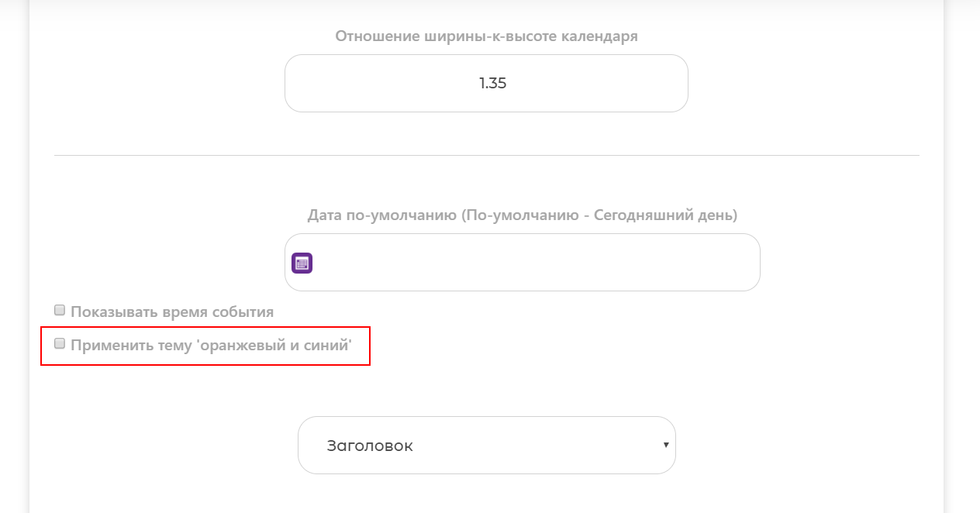Focus the default date input field
980x513 pixels.
[522, 262]
